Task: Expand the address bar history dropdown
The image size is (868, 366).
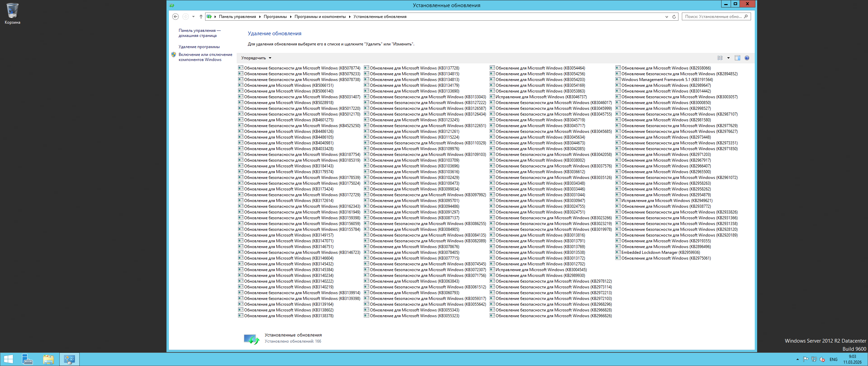Action: (667, 17)
